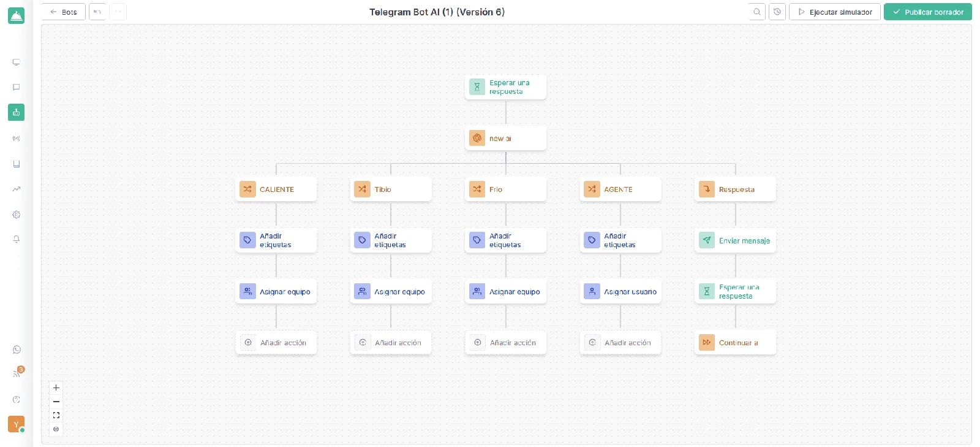The image size is (980, 447).
Task: Open the search magnifier button
Action: 757,12
